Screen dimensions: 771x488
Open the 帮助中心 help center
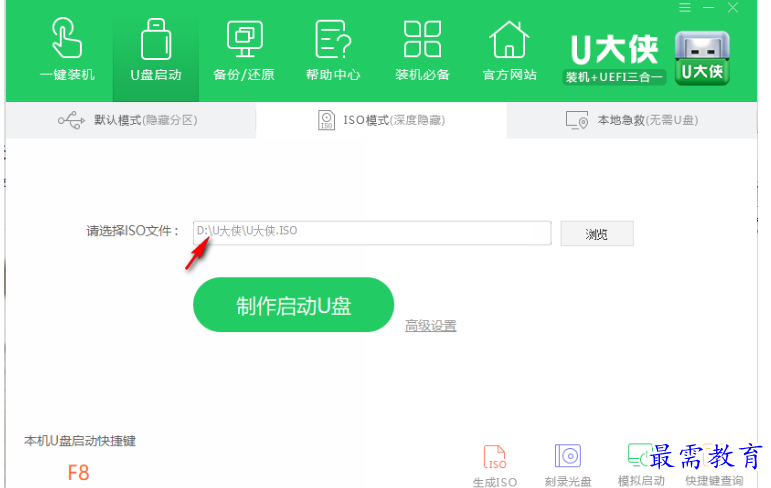333,51
